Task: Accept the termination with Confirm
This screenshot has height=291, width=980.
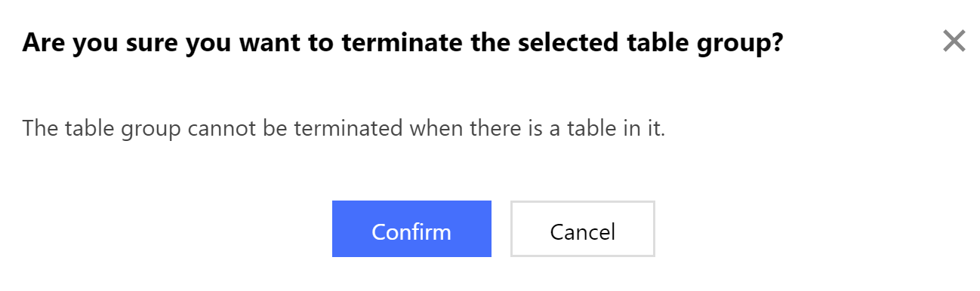Action: click(x=411, y=228)
